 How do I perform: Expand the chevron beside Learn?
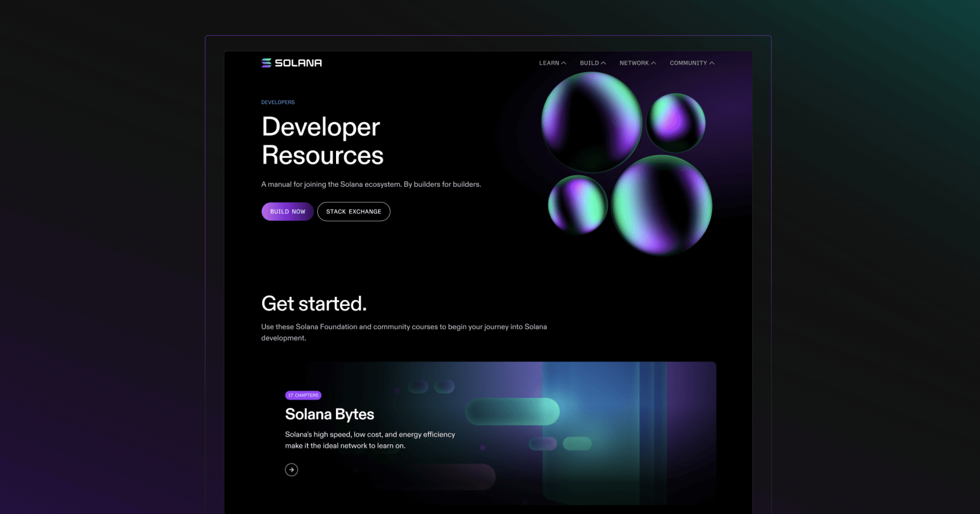[x=564, y=63]
